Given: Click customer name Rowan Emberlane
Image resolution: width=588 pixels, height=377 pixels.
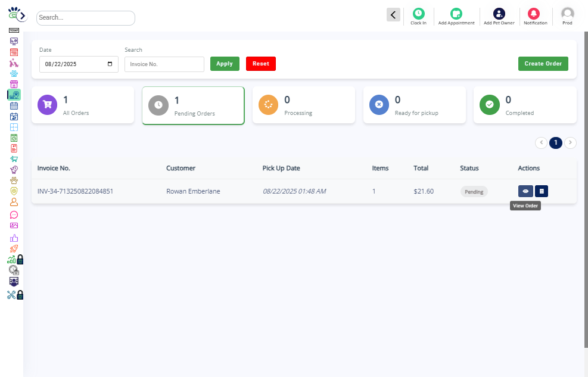Looking at the screenshot, I should click(193, 191).
